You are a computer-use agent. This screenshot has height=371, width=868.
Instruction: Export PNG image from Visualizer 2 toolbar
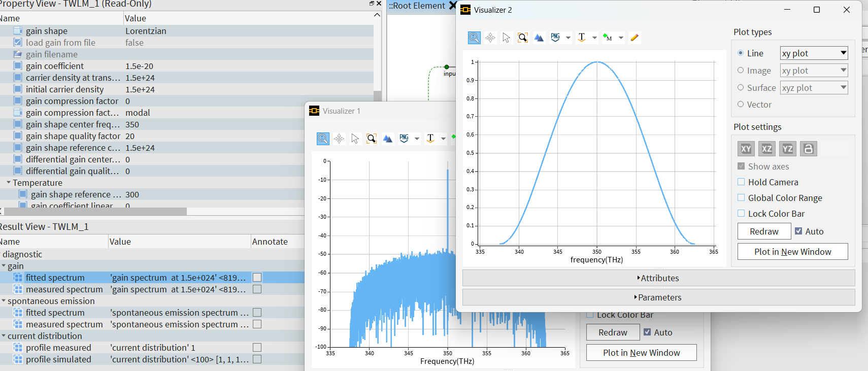[555, 38]
